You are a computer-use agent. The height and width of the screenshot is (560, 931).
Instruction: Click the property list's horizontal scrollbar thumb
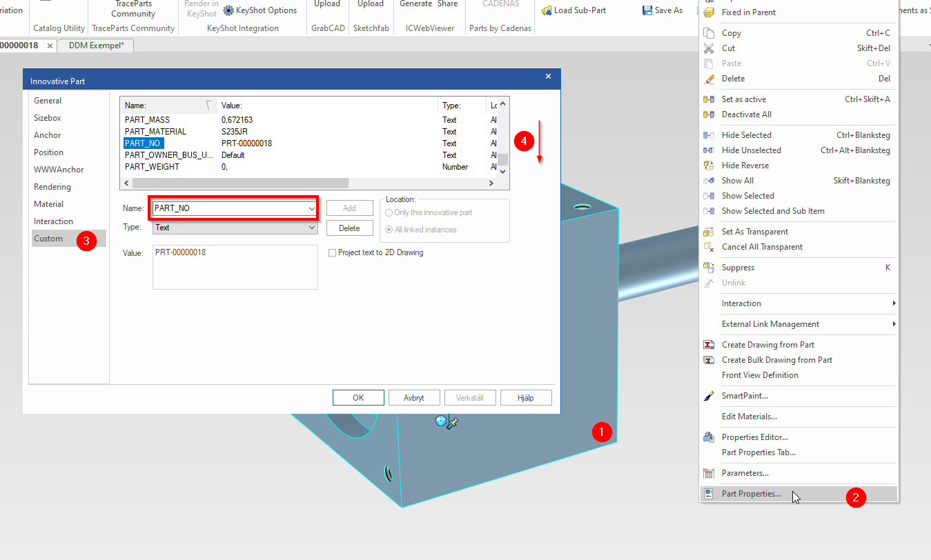tap(240, 183)
